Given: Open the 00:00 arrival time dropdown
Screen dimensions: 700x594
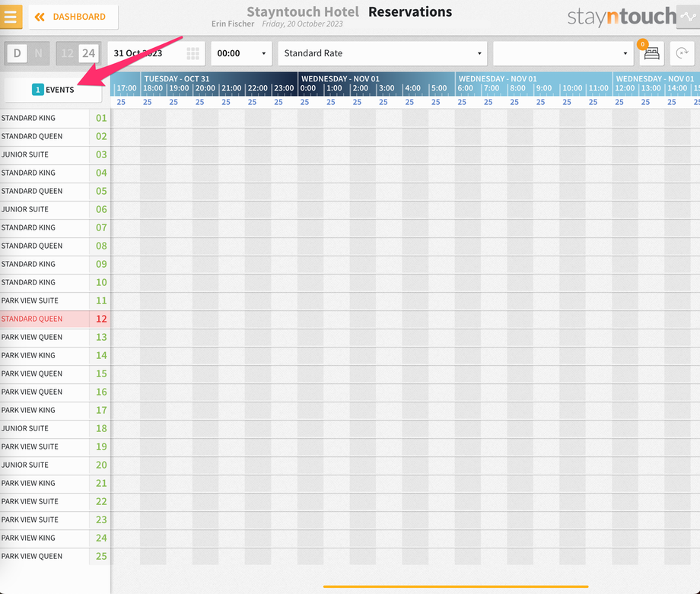Looking at the screenshot, I should tap(241, 53).
